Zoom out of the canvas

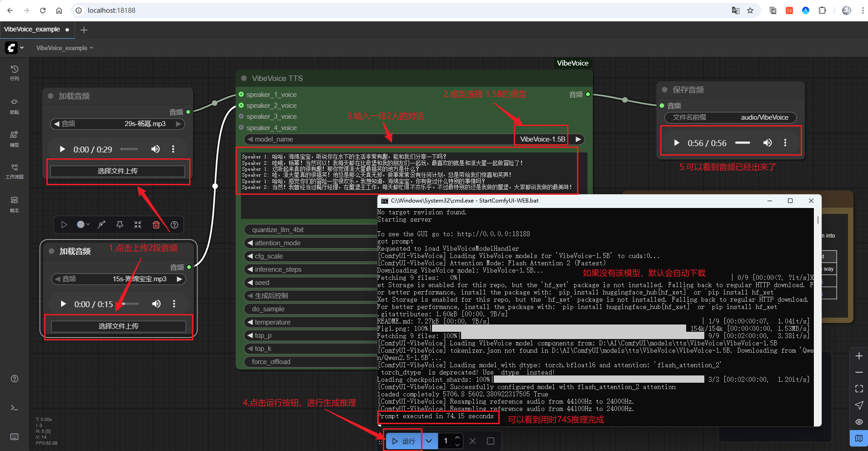click(859, 372)
